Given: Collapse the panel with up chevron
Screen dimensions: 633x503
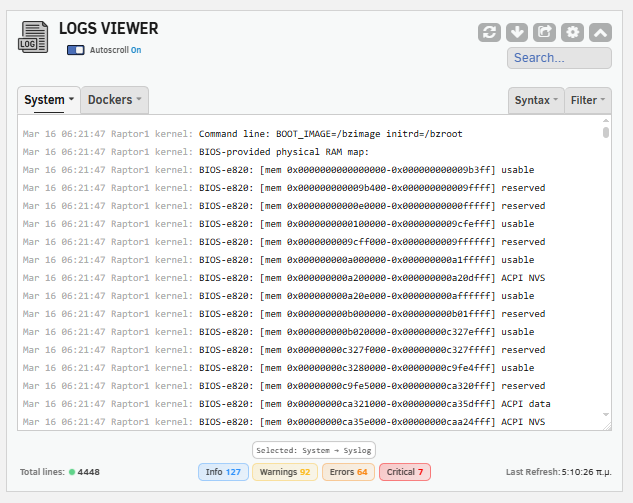Looking at the screenshot, I should tap(600, 32).
